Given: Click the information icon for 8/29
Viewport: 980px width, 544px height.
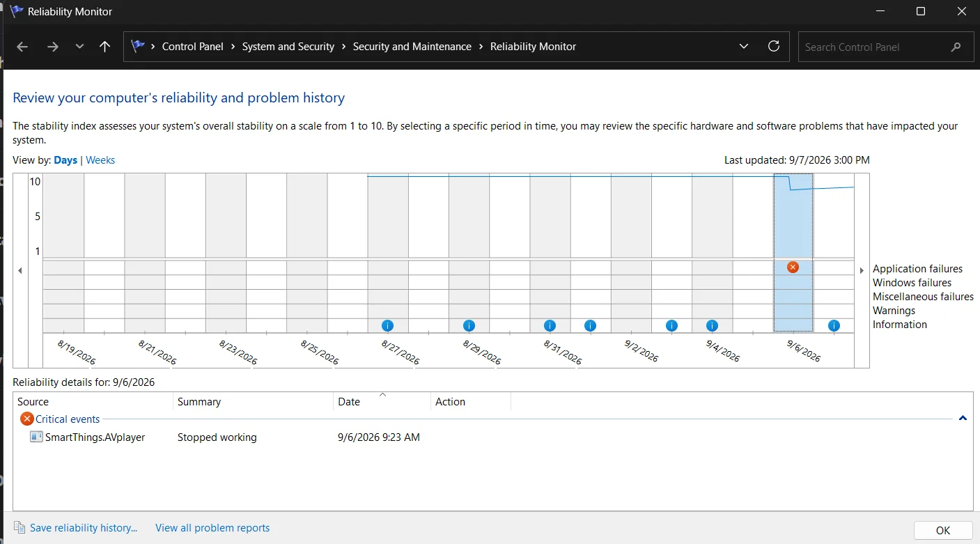Looking at the screenshot, I should (x=469, y=325).
